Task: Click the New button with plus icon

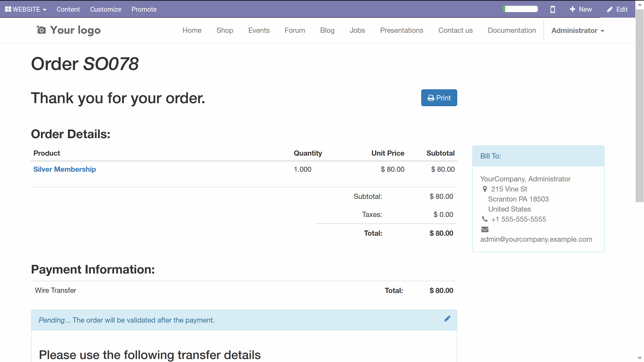Action: (581, 9)
